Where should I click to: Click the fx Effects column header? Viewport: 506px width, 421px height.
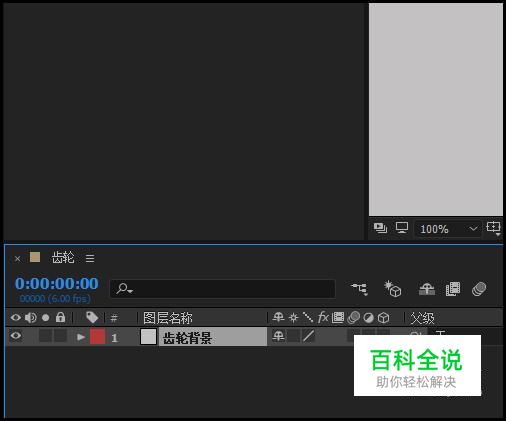pos(323,317)
